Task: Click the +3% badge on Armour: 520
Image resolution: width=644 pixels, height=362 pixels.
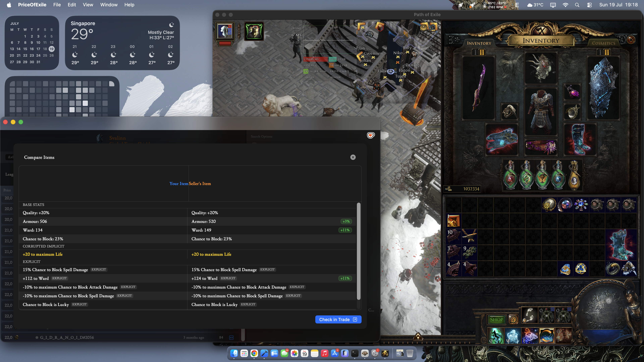Action: pos(346,221)
